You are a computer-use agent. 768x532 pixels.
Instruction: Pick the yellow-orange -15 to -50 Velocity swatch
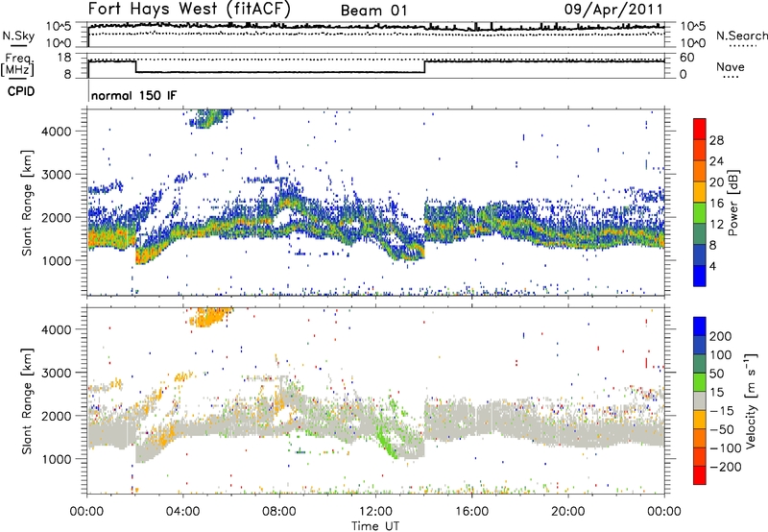[x=700, y=420]
